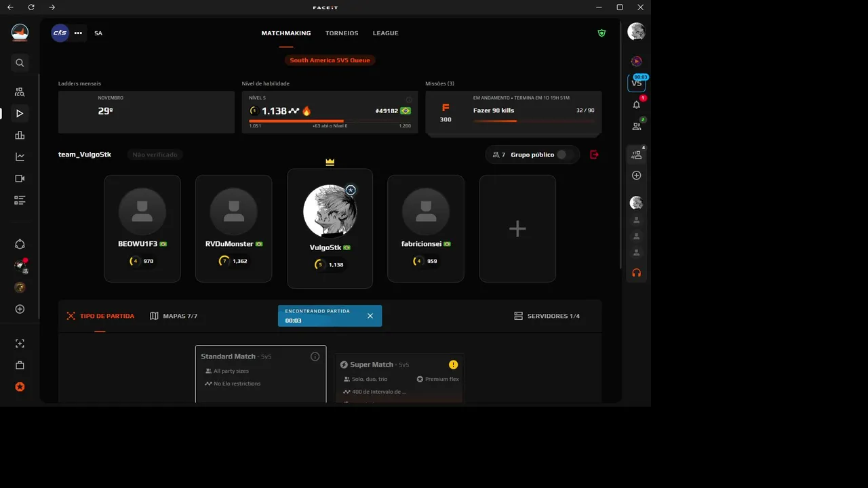Click the Elo progress bar in Nível 5 card
Screen dimensions: 868x488
330,121
